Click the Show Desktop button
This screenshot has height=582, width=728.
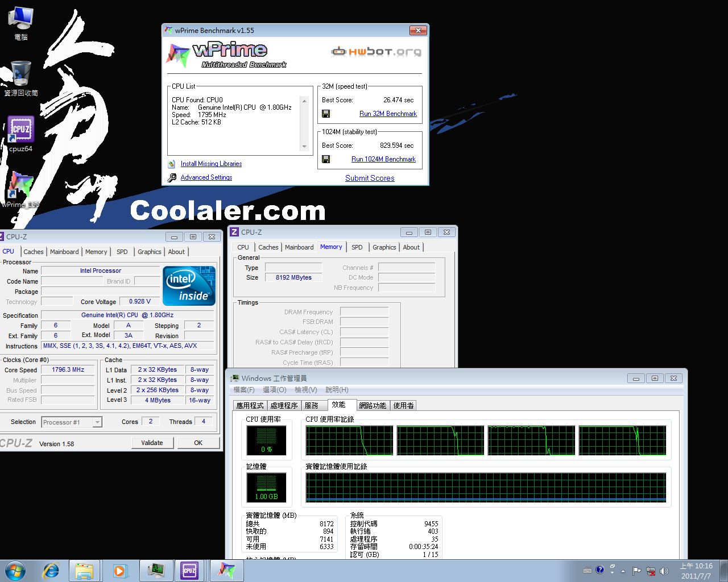point(723,571)
